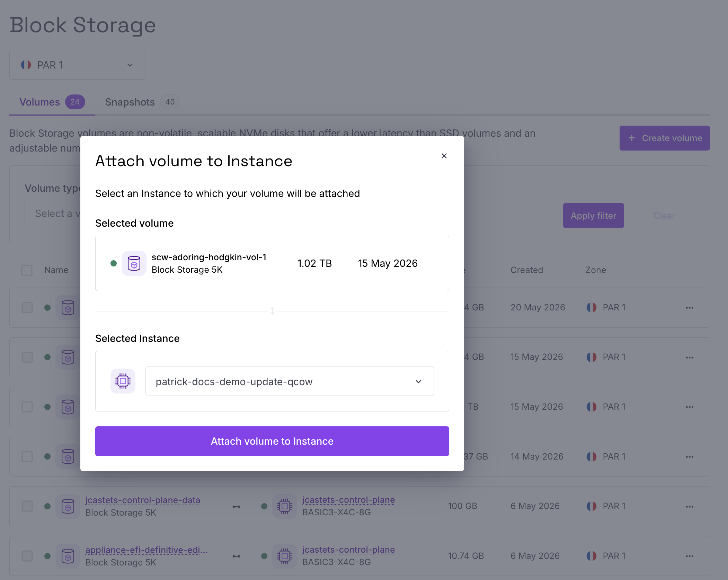Click the attachment link icon in 10.74 GB row
Screen dimensions: 728x580
[237, 556]
